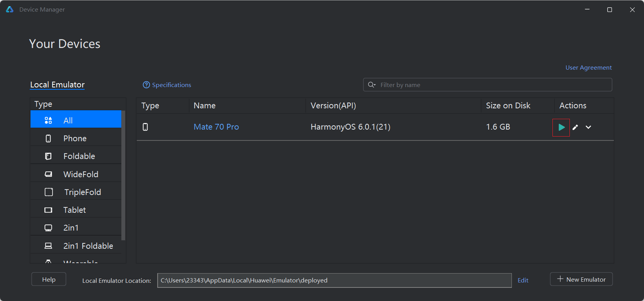Viewport: 644px width, 301px height.
Task: Filter devices by Tablet type
Action: click(76, 210)
